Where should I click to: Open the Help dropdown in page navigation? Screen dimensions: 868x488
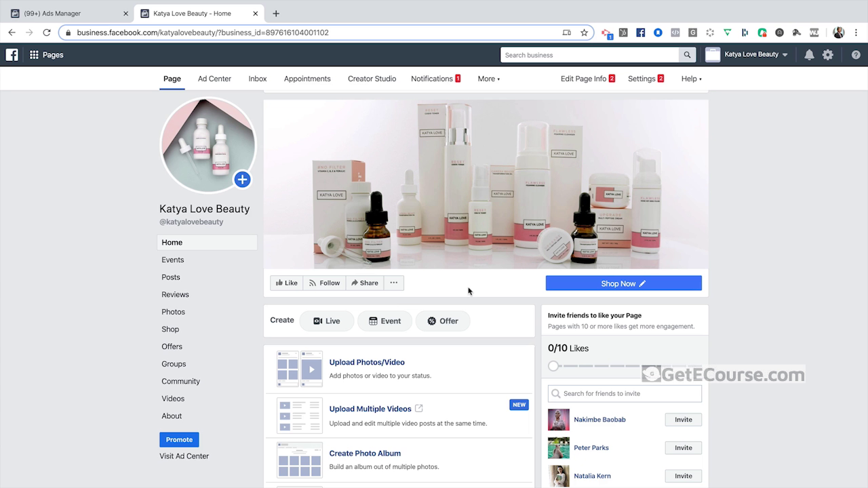pyautogui.click(x=691, y=79)
